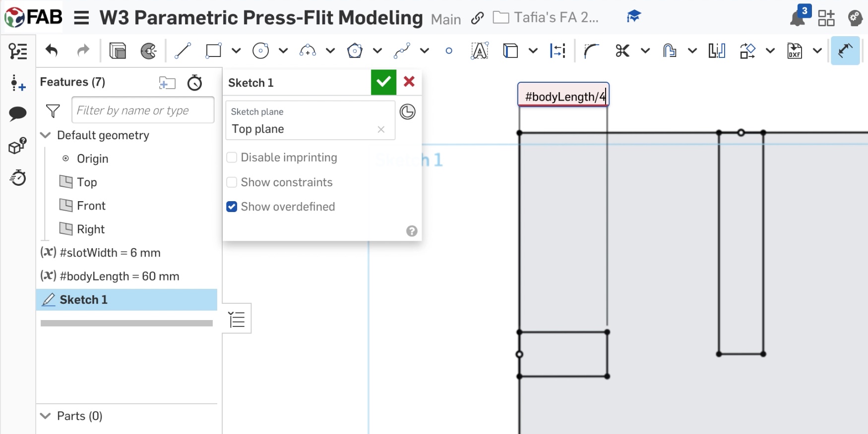Open circle tool dropdown arrow
Viewport: 868px width, 434px height.
click(283, 51)
